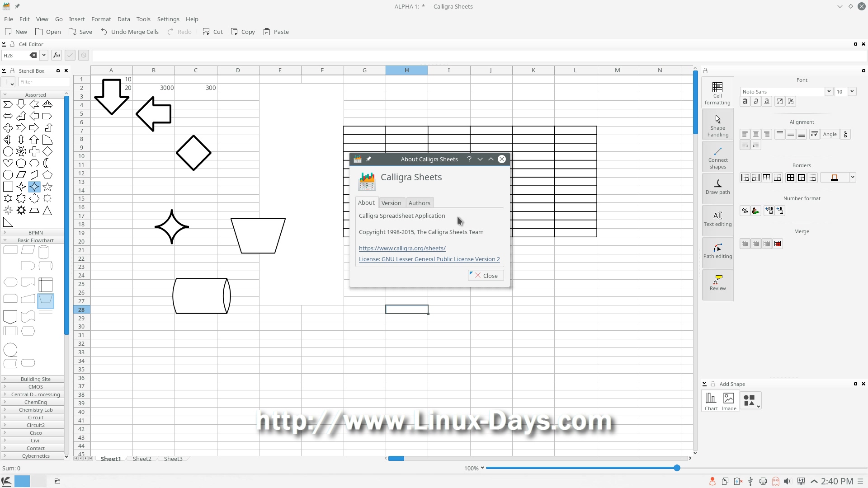Toggle underline text formatting
Image resolution: width=868 pixels, height=488 pixels.
tap(767, 101)
